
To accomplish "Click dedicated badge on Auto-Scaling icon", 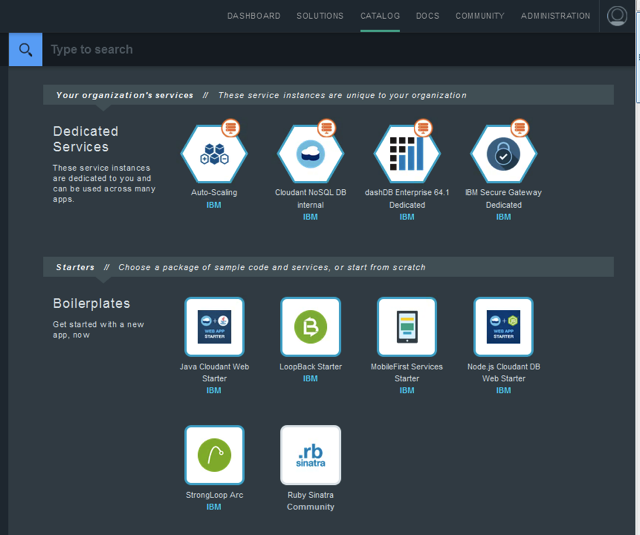I will tap(231, 128).
